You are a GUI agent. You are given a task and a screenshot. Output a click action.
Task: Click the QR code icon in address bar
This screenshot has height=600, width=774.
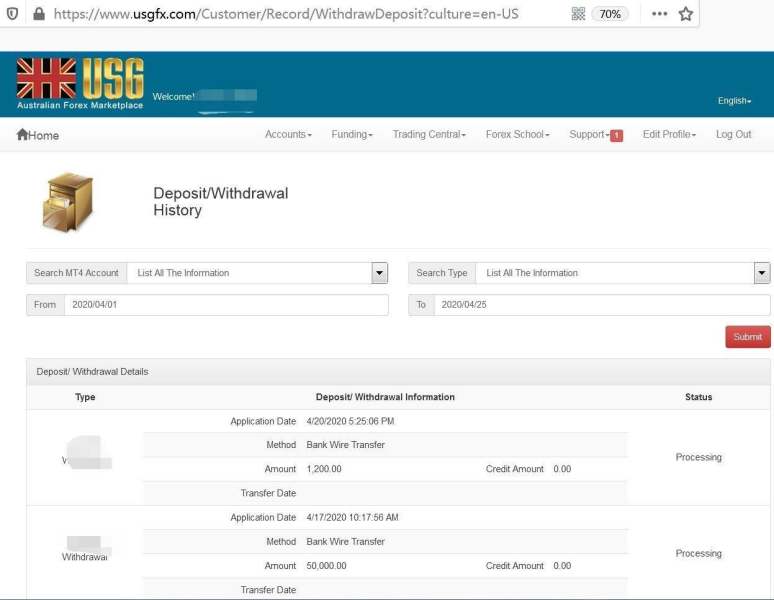[x=578, y=14]
